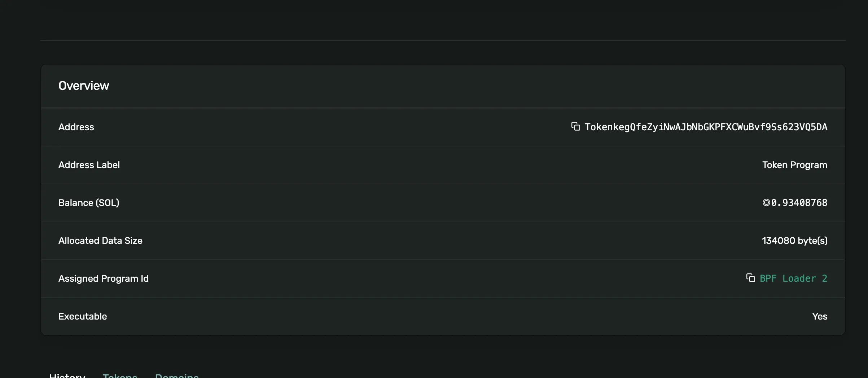Click the Assigned Program Id label
Image resolution: width=868 pixels, height=378 pixels.
[x=104, y=278]
